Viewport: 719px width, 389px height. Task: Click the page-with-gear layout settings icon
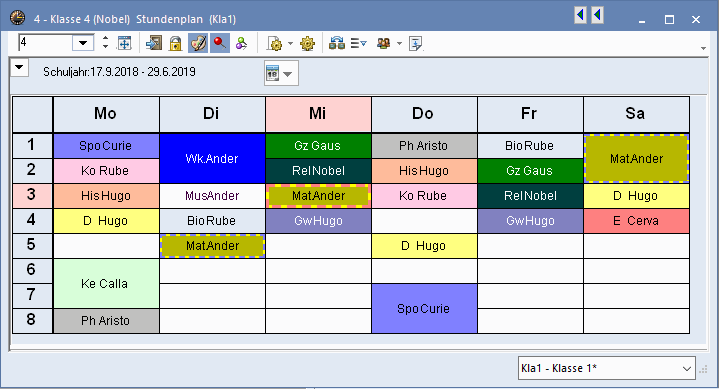coord(274,44)
